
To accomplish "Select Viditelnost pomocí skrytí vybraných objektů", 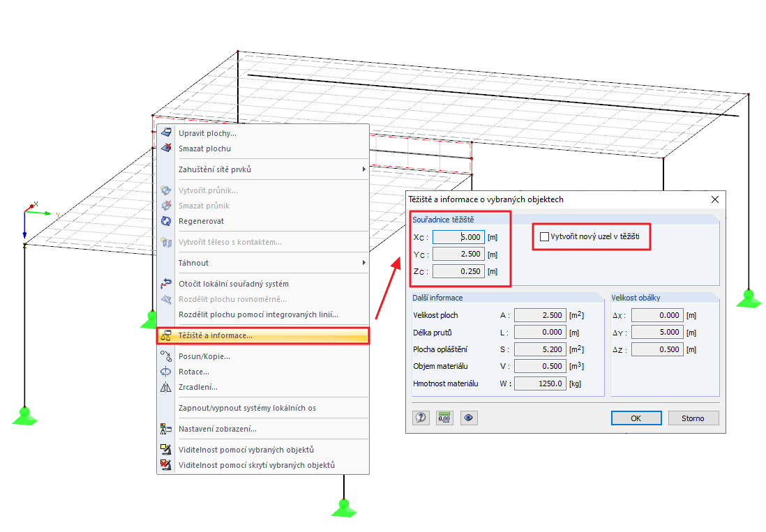I will point(263,465).
